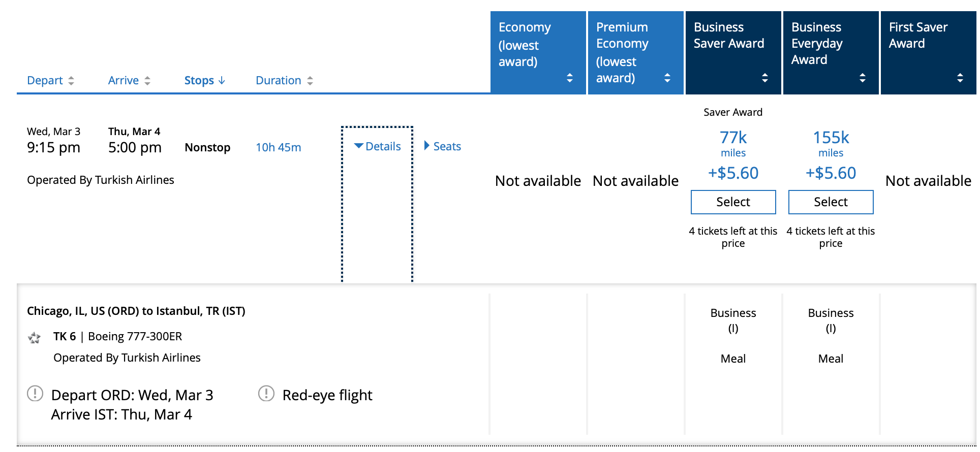Click the alert icon beside Depart ORD dates

34,394
